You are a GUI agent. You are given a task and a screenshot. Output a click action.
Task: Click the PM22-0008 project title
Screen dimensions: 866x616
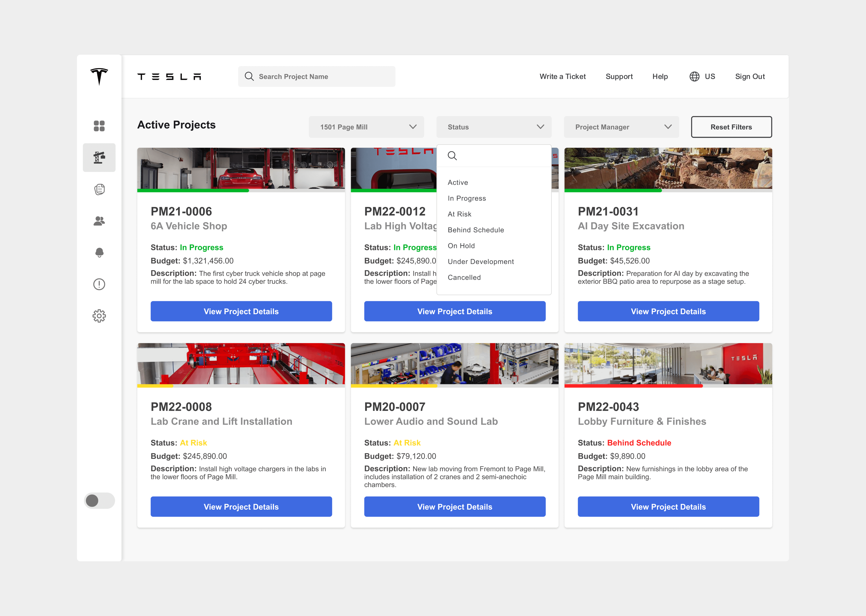(181, 407)
